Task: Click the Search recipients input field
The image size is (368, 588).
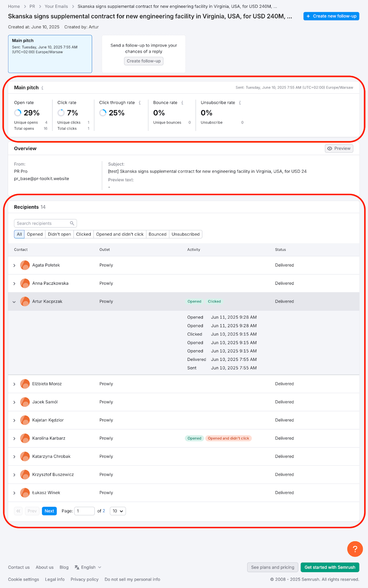Action: click(x=42, y=223)
